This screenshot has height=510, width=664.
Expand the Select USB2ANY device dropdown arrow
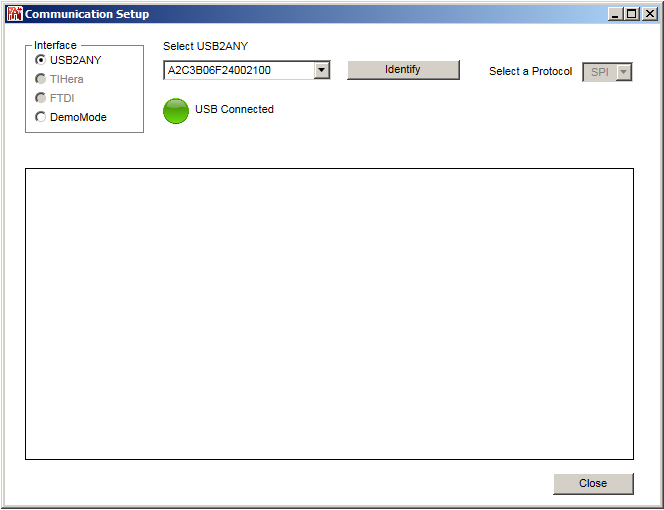click(321, 70)
